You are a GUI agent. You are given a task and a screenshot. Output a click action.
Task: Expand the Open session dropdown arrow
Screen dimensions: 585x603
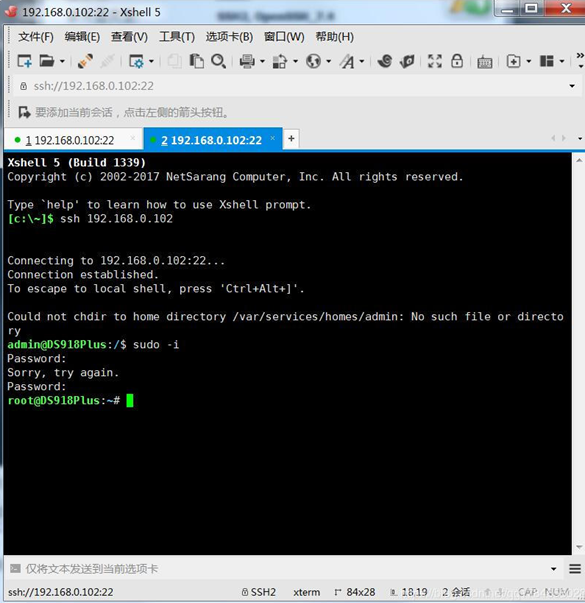pos(62,61)
